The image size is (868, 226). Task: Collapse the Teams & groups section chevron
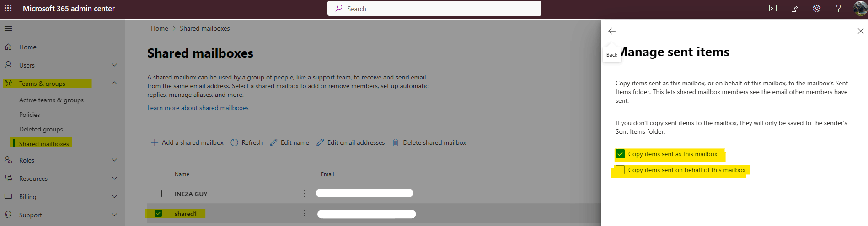click(114, 83)
